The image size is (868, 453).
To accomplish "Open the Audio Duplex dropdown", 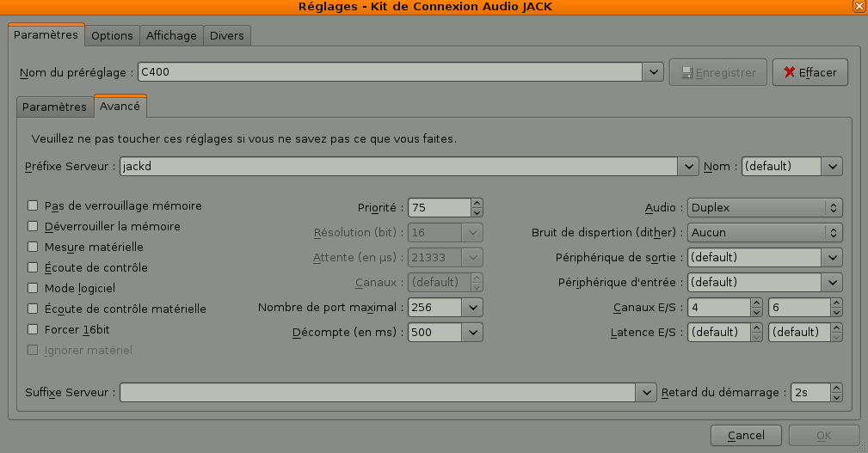I will pyautogui.click(x=765, y=207).
